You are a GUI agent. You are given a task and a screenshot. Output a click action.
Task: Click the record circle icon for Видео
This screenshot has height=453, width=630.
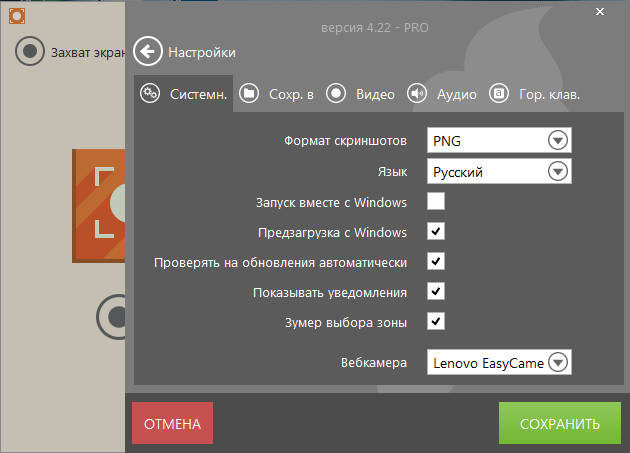[336, 94]
